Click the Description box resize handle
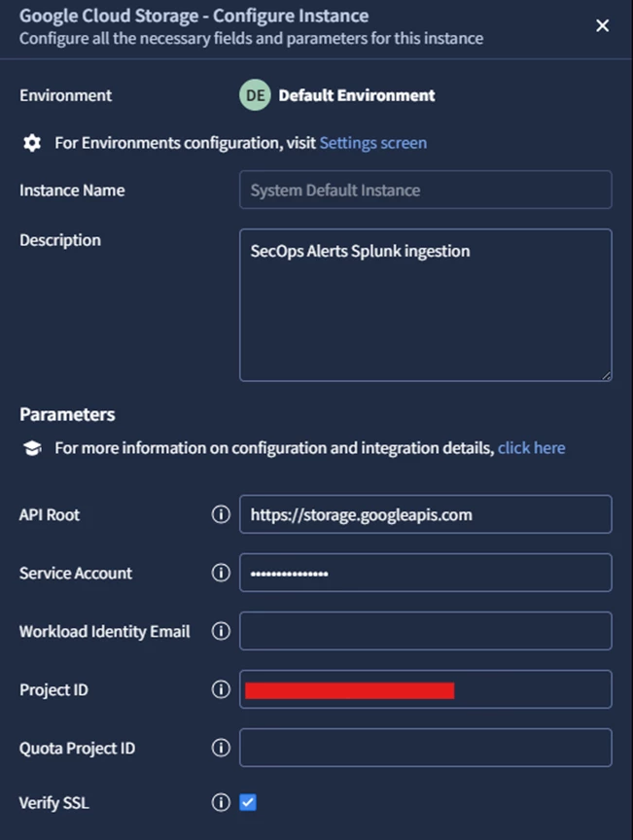 [x=606, y=375]
